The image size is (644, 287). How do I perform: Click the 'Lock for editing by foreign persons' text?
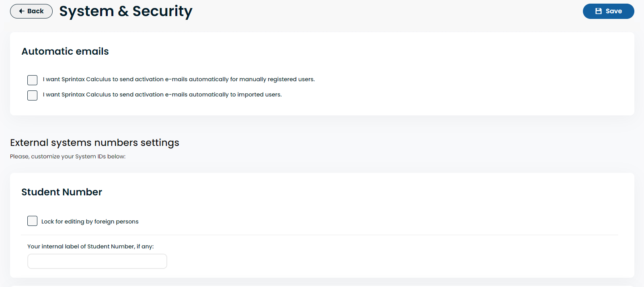tap(90, 221)
